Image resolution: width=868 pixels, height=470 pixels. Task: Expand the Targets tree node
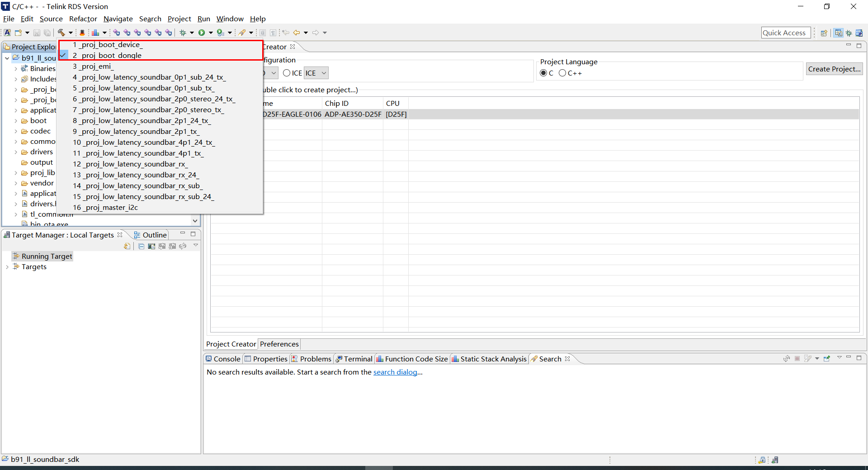tap(7, 267)
